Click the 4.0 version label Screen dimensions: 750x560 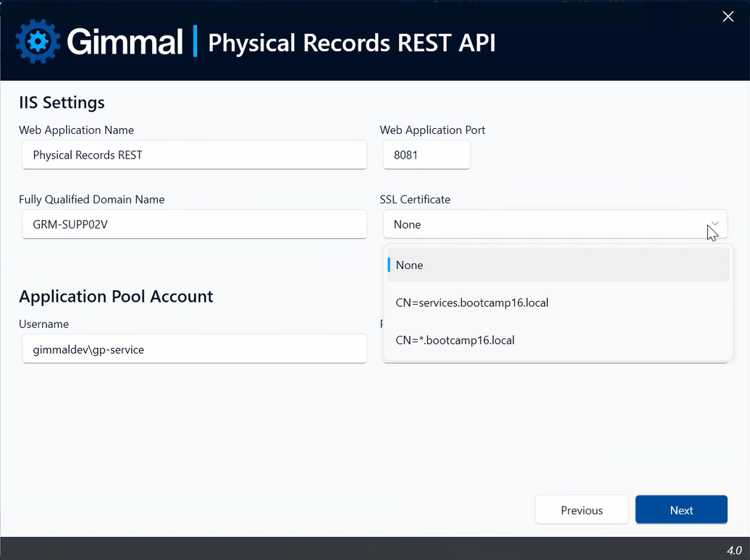[x=734, y=551]
